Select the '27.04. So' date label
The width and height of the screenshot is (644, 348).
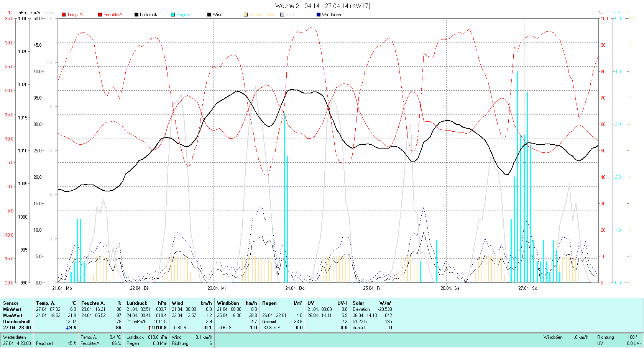[528, 288]
